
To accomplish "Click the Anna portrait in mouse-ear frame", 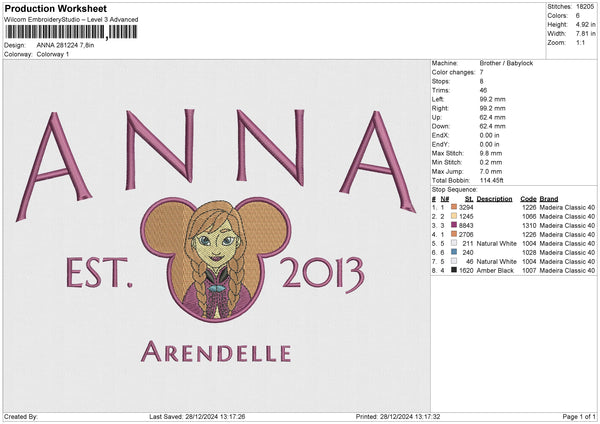I will [x=215, y=258].
